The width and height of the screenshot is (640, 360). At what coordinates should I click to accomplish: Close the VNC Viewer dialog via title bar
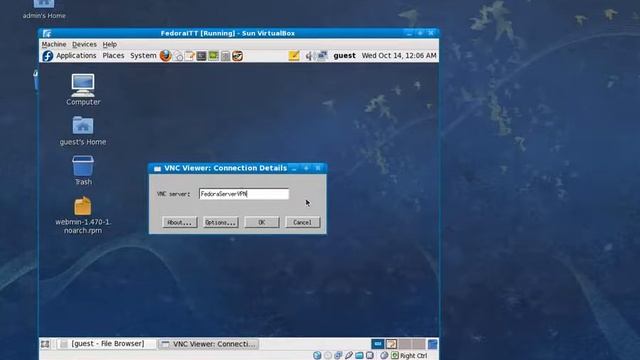pyautogui.click(x=318, y=168)
